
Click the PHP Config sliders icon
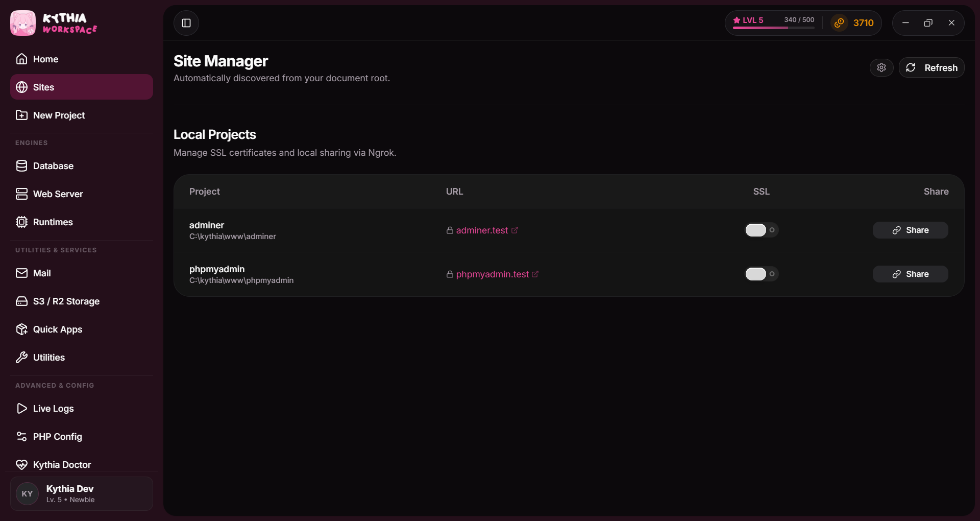(21, 437)
